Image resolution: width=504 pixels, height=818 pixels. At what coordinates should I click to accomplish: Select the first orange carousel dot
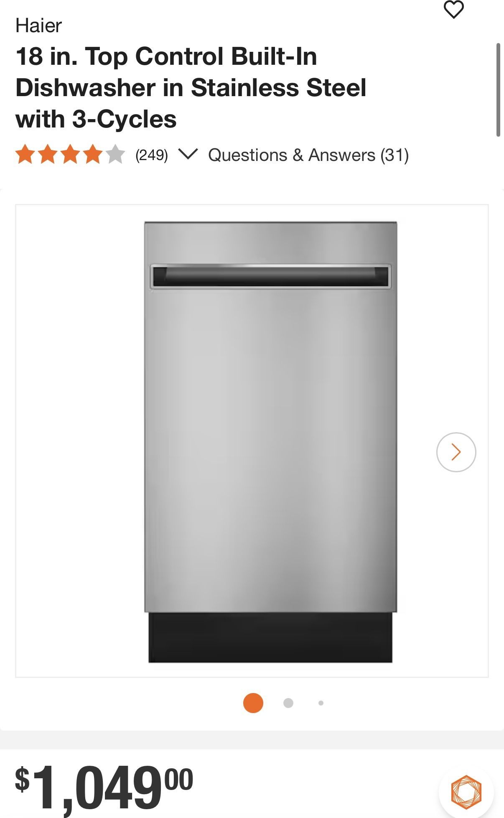click(x=253, y=703)
